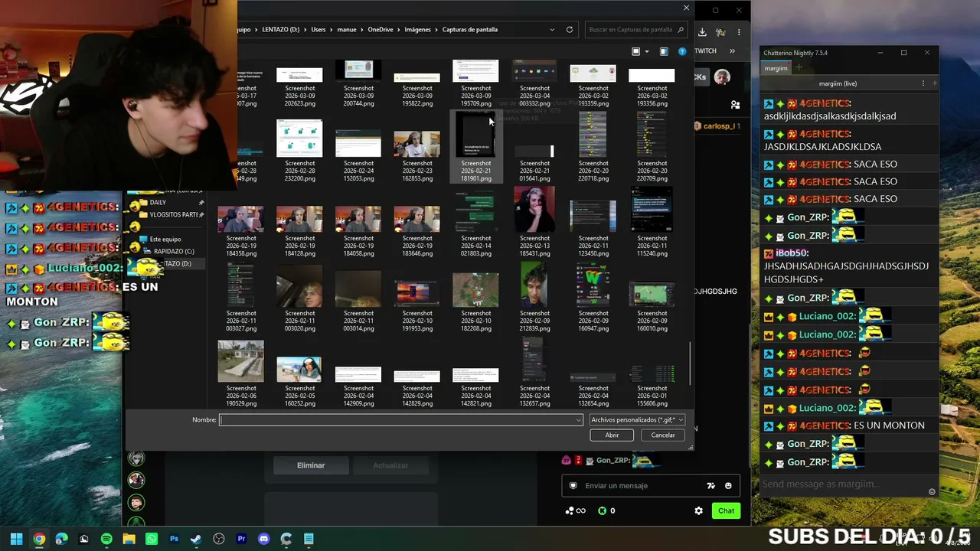Go to LENTAZO (D:) in the path bar
The height and width of the screenshot is (551, 980).
point(280,30)
